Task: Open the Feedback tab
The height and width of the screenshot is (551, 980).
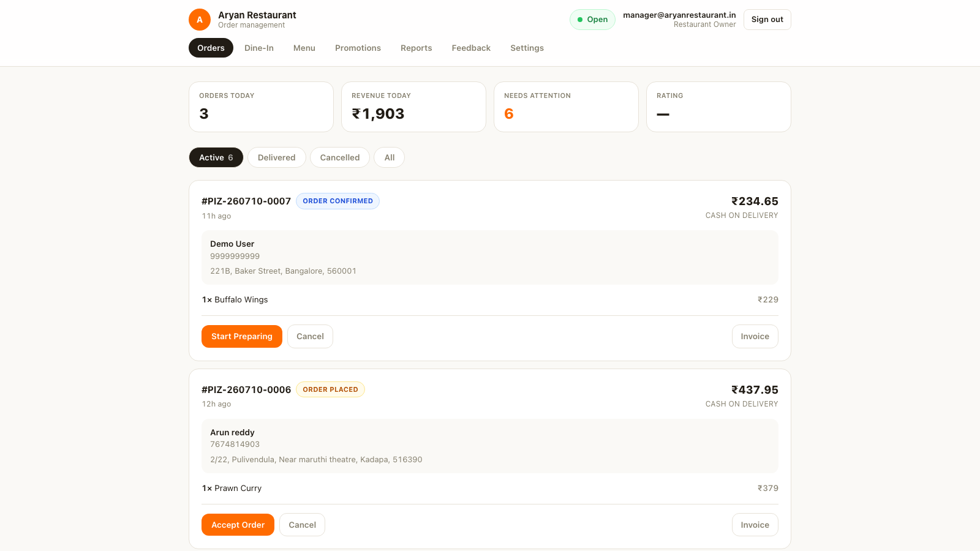Action: coord(471,48)
